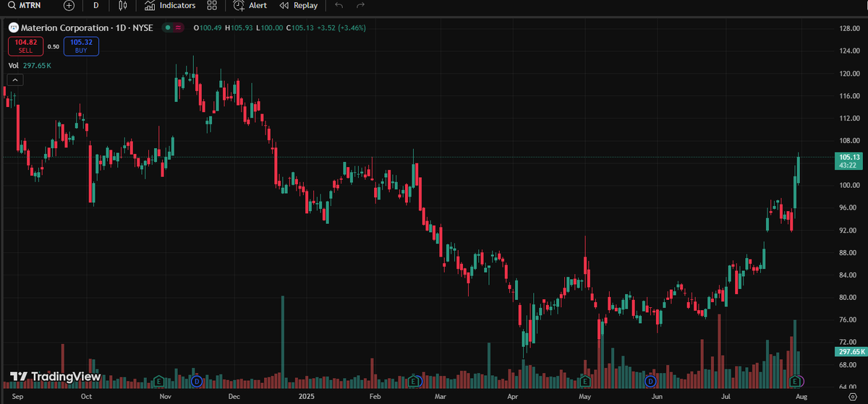
Task: Click the Materion Corporation symbol title
Action: [x=88, y=27]
